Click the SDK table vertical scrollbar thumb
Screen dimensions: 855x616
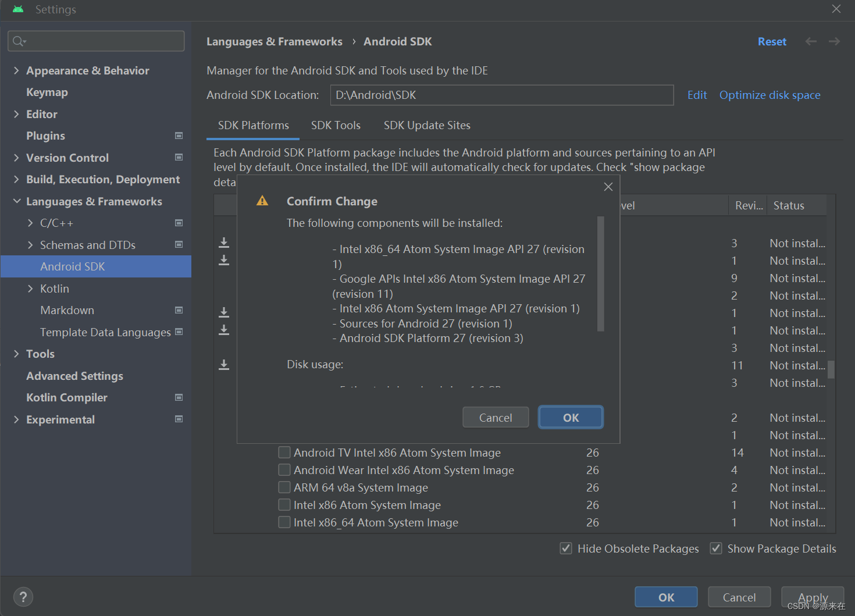click(x=831, y=369)
